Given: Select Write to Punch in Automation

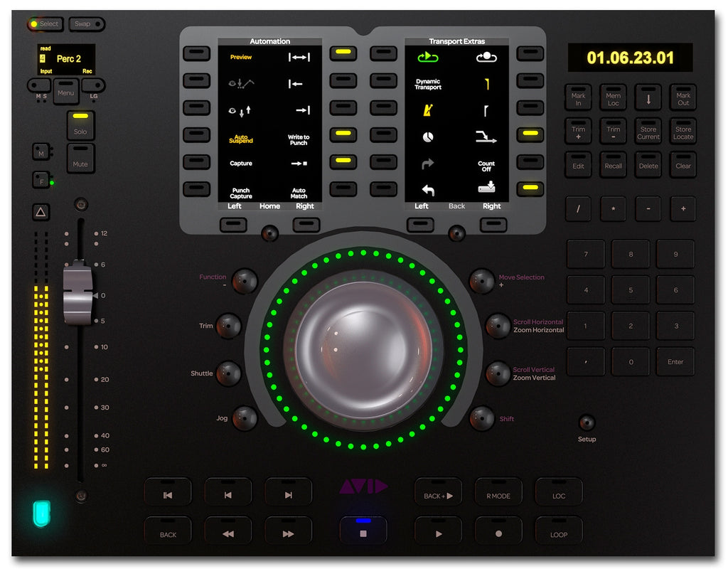Looking at the screenshot, I should [299, 140].
